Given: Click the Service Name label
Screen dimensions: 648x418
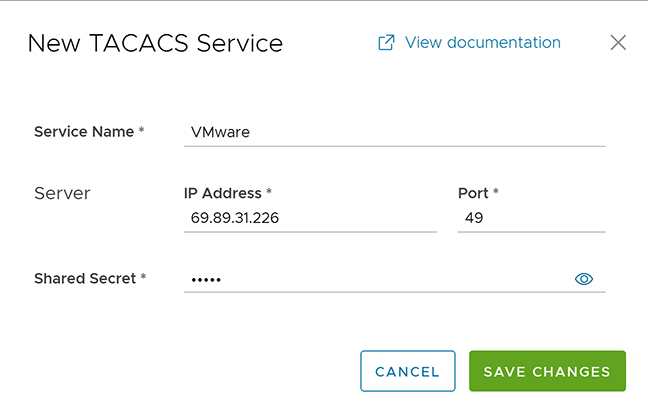Looking at the screenshot, I should (x=84, y=131).
